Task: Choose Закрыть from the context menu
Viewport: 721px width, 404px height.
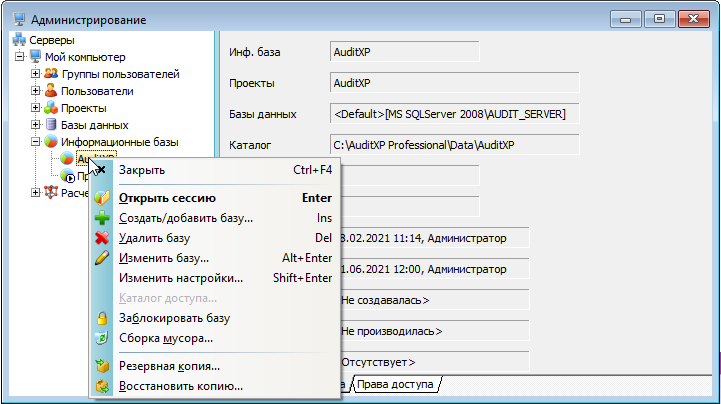Action: click(215, 170)
